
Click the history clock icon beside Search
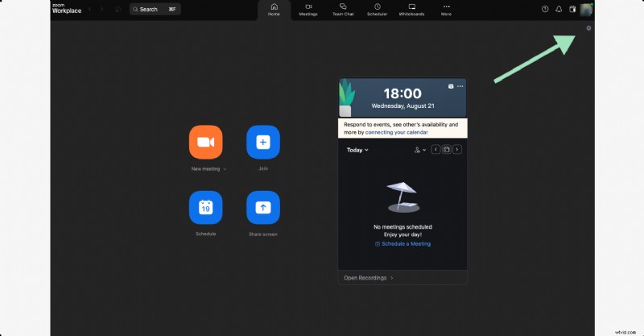click(x=118, y=9)
